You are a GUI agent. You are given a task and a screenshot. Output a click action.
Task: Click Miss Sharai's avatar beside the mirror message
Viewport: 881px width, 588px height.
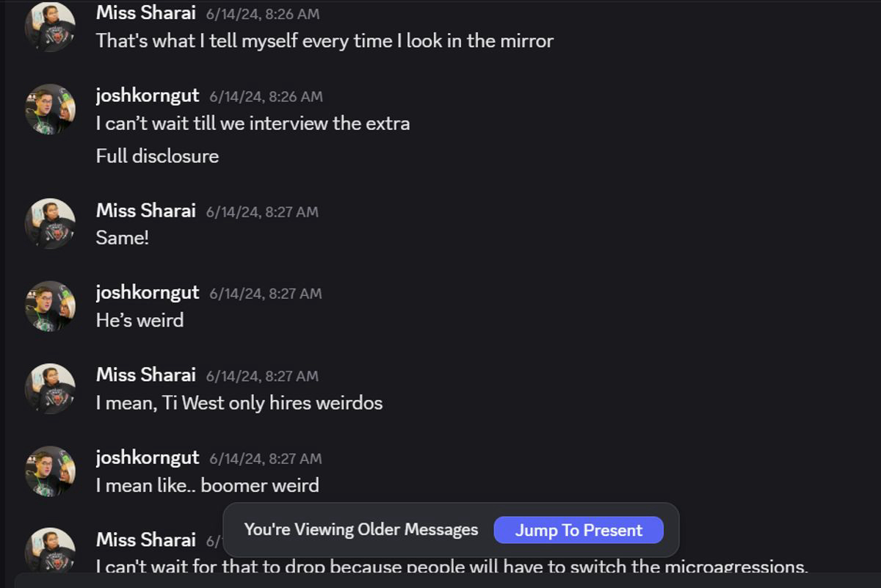click(x=50, y=27)
